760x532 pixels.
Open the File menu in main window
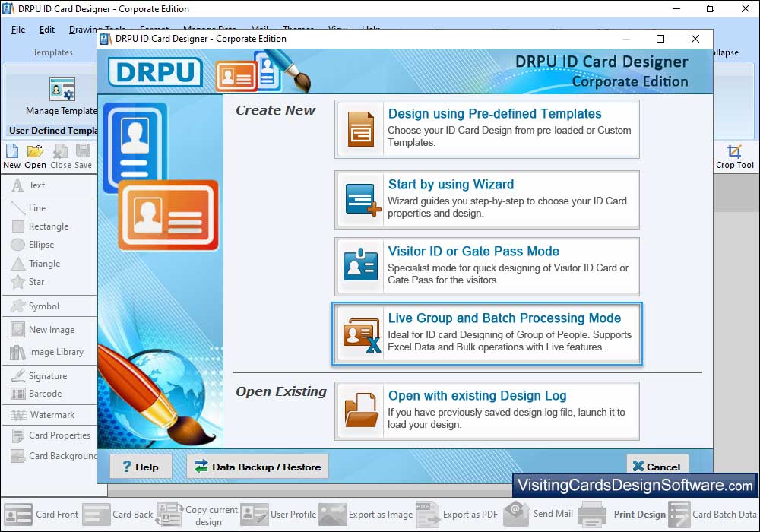[18, 30]
